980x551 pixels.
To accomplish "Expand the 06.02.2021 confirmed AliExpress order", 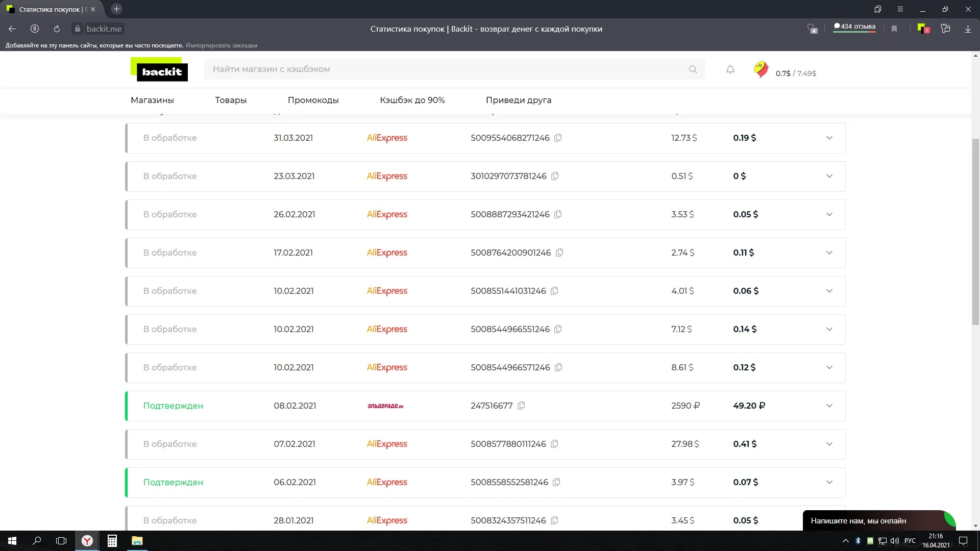I will pos(829,482).
